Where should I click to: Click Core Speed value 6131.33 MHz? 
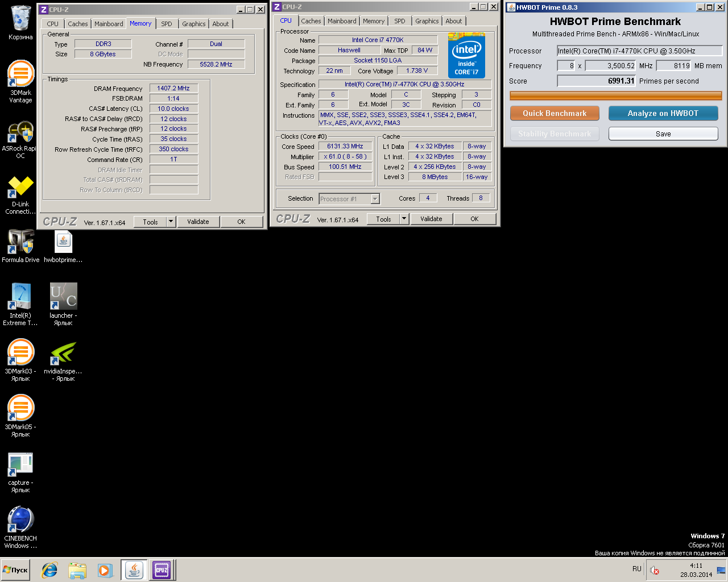tap(345, 146)
